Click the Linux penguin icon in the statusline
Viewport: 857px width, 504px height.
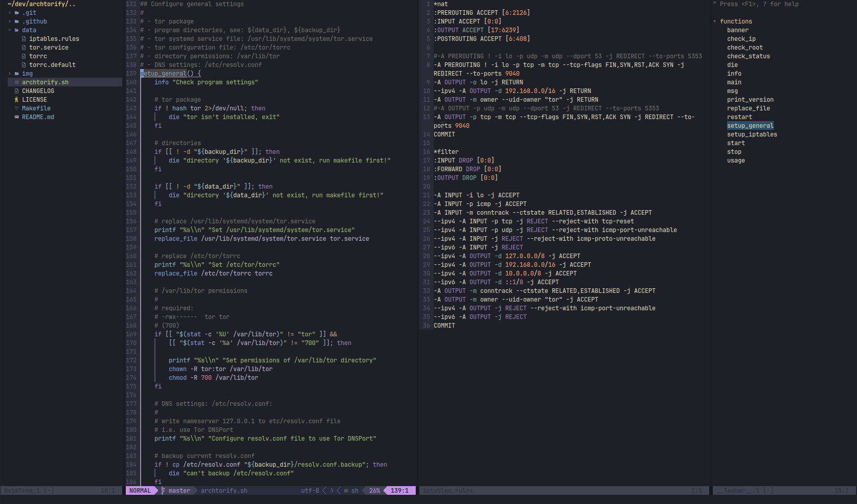[331, 491]
